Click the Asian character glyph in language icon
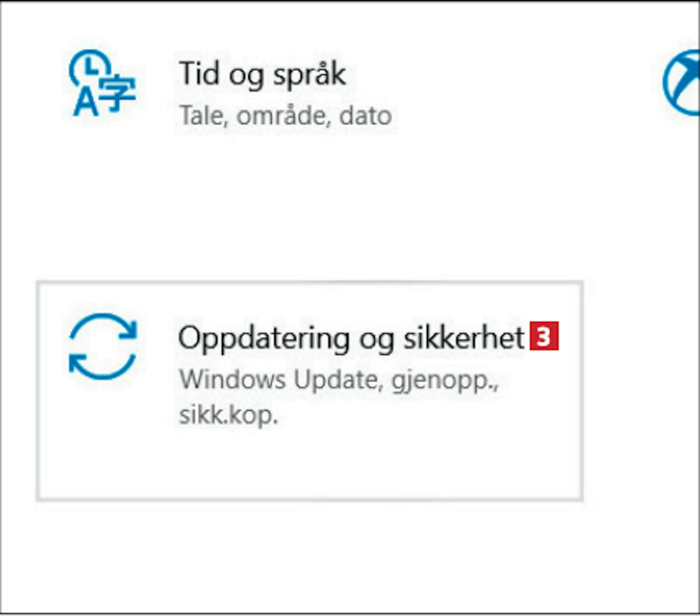 click(117, 93)
